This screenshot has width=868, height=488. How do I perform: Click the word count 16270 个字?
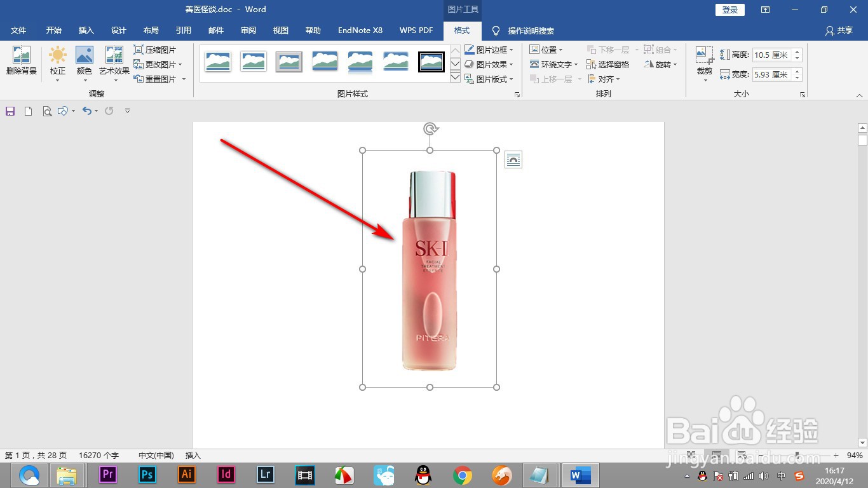click(x=98, y=456)
